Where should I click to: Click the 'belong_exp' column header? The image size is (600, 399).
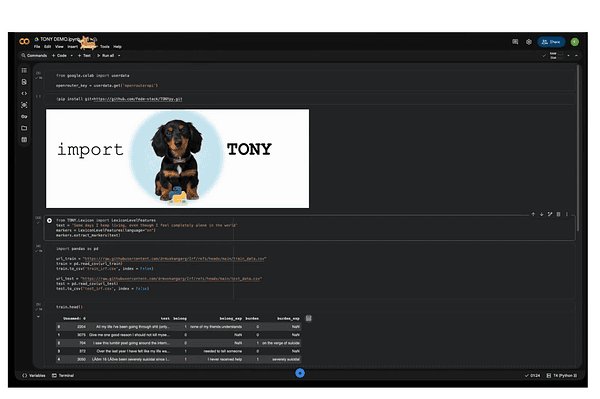[x=231, y=318]
